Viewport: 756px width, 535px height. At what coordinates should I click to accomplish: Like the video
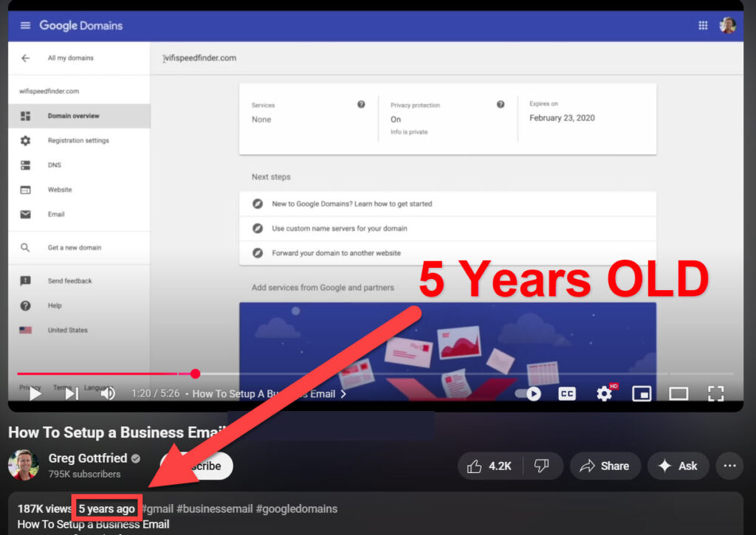click(489, 466)
